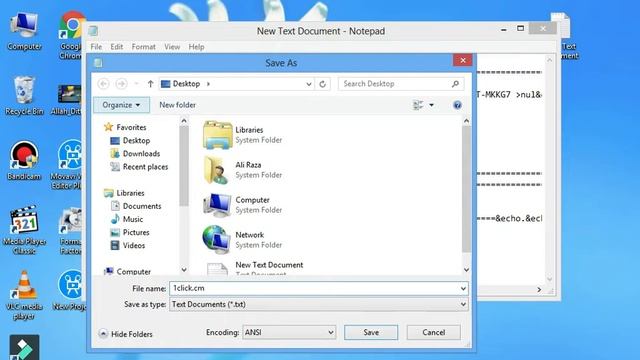
Task: Click the Computer desktop icon
Action: click(x=24, y=32)
